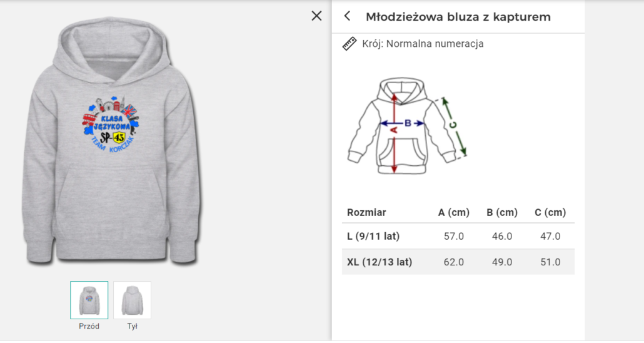Click the Przód label under thumbnail
The height and width of the screenshot is (343, 644).
point(89,326)
